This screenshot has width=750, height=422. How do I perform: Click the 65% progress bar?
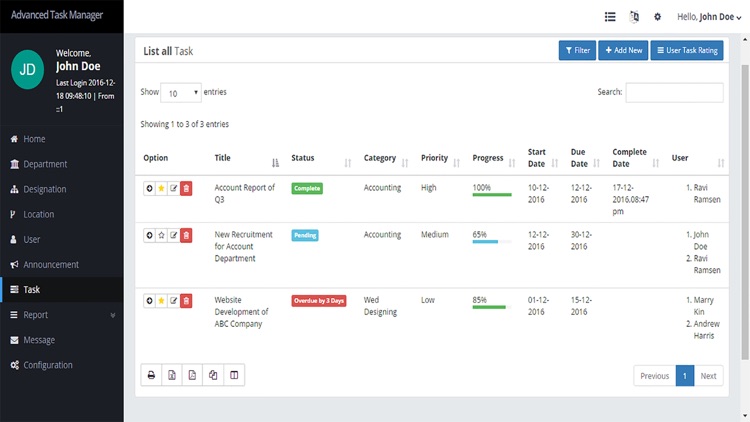click(x=492, y=242)
